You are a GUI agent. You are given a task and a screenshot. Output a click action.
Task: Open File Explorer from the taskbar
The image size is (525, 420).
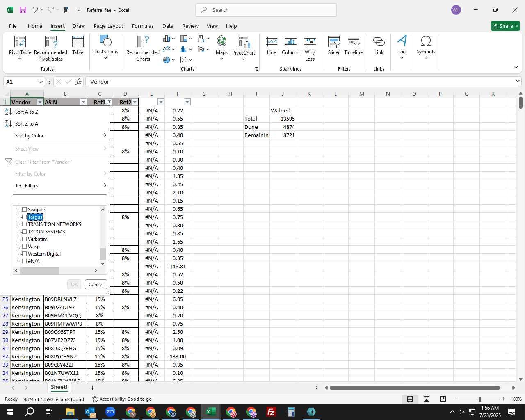[x=70, y=412]
